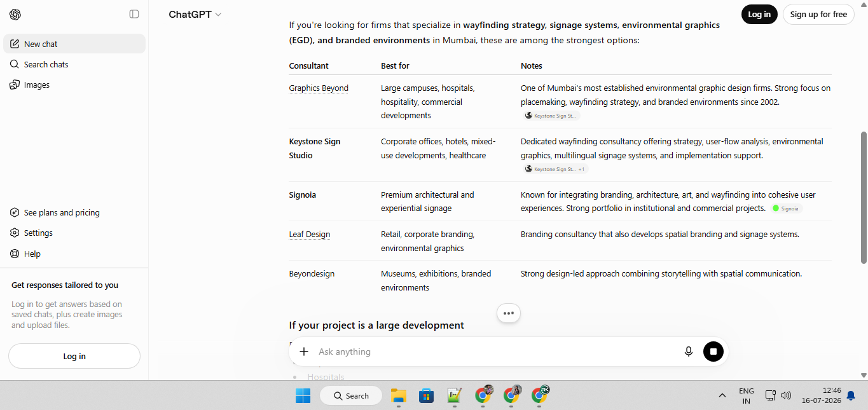Open the Images section
The image size is (868, 410).
[x=74, y=85]
